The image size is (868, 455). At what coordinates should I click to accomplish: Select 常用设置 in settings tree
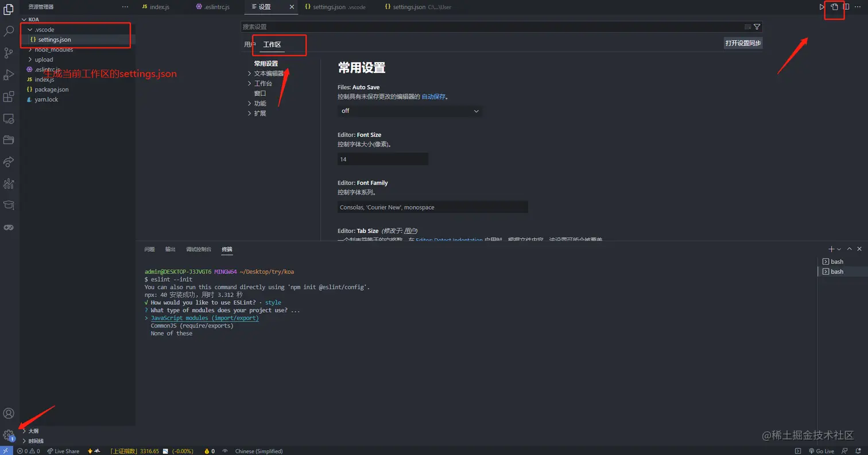coord(266,64)
